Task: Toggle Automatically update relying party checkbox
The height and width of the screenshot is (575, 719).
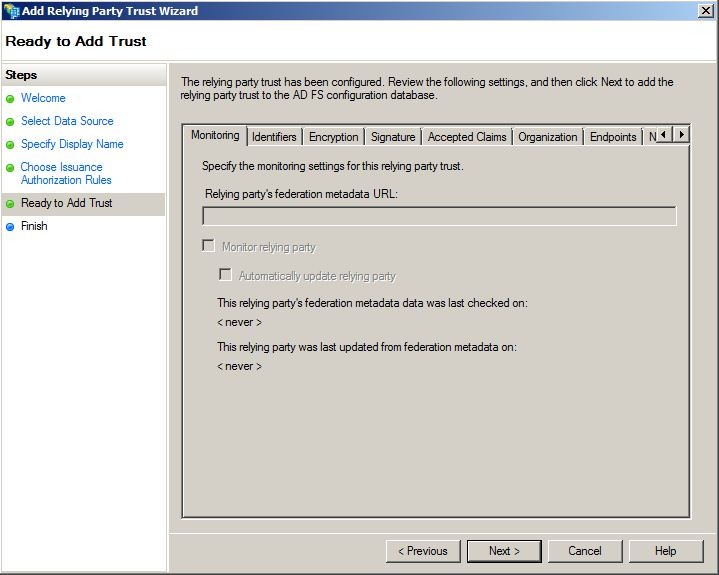Action: point(226,275)
